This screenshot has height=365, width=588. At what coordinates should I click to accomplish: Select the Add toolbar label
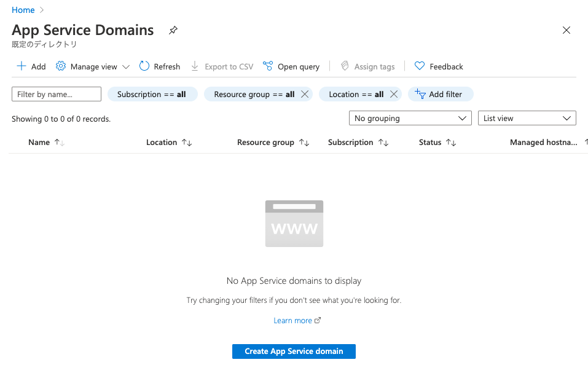(x=38, y=66)
